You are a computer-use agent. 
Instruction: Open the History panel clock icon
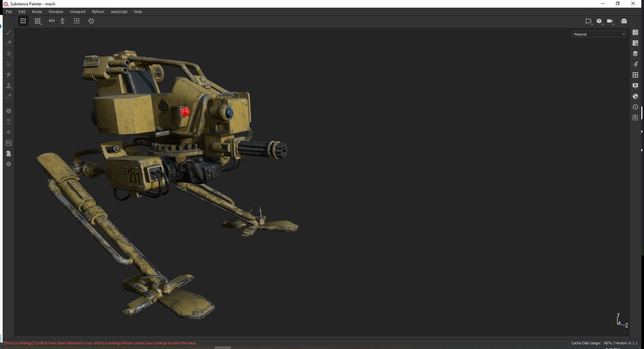click(635, 107)
